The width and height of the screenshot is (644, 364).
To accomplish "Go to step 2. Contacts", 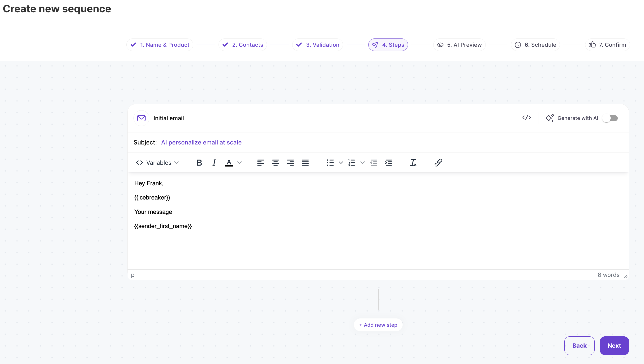I will tap(242, 45).
